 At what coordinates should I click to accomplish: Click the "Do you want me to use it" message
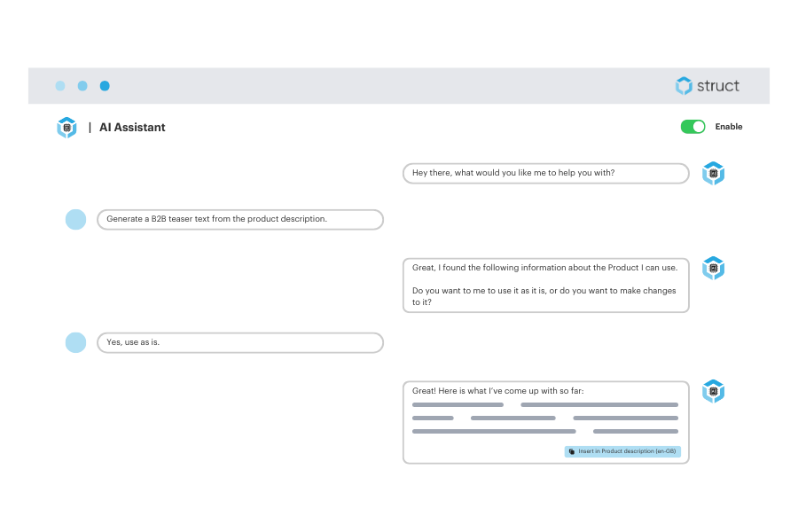(545, 296)
